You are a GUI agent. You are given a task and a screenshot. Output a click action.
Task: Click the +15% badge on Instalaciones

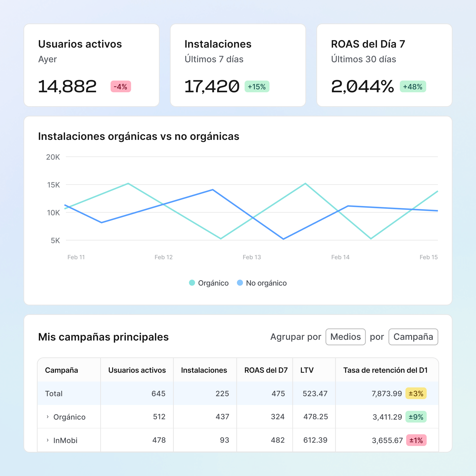click(x=257, y=86)
